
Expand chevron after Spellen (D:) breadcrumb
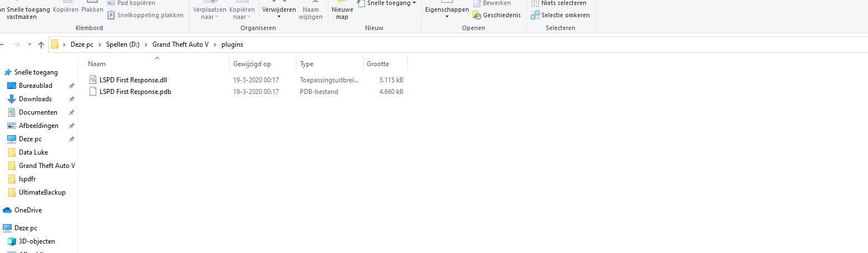click(x=146, y=44)
